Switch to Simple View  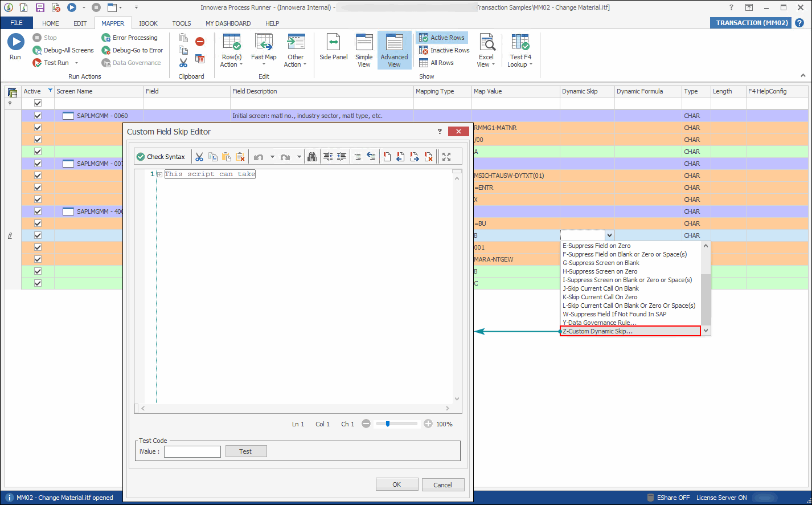pyautogui.click(x=364, y=50)
